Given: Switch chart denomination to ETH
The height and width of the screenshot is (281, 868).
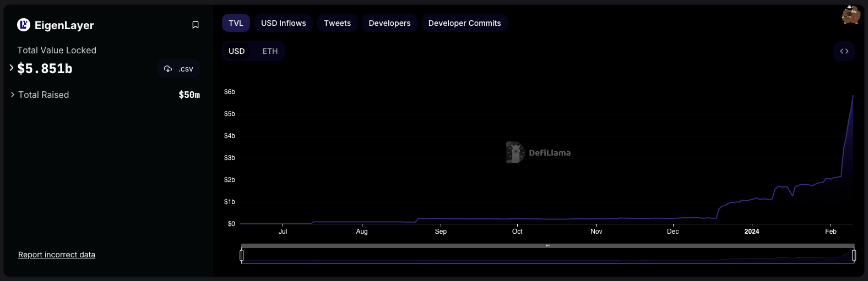Looking at the screenshot, I should (x=270, y=51).
